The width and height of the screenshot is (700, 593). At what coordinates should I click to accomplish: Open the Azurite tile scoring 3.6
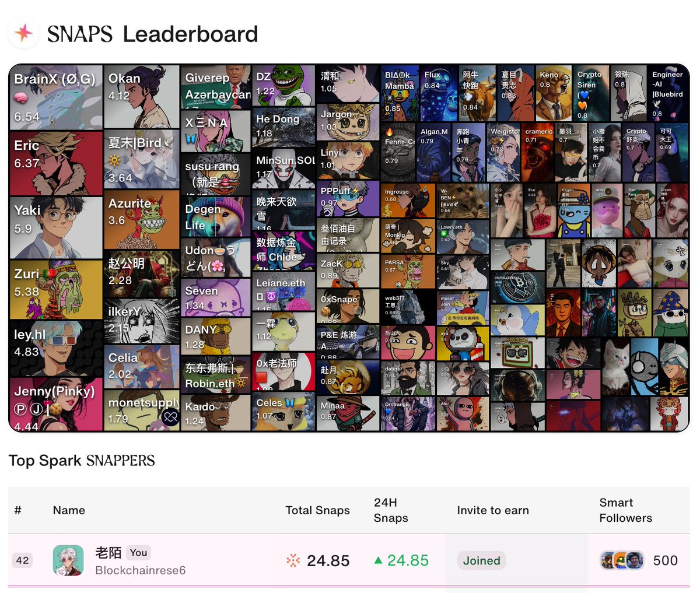[x=142, y=220]
